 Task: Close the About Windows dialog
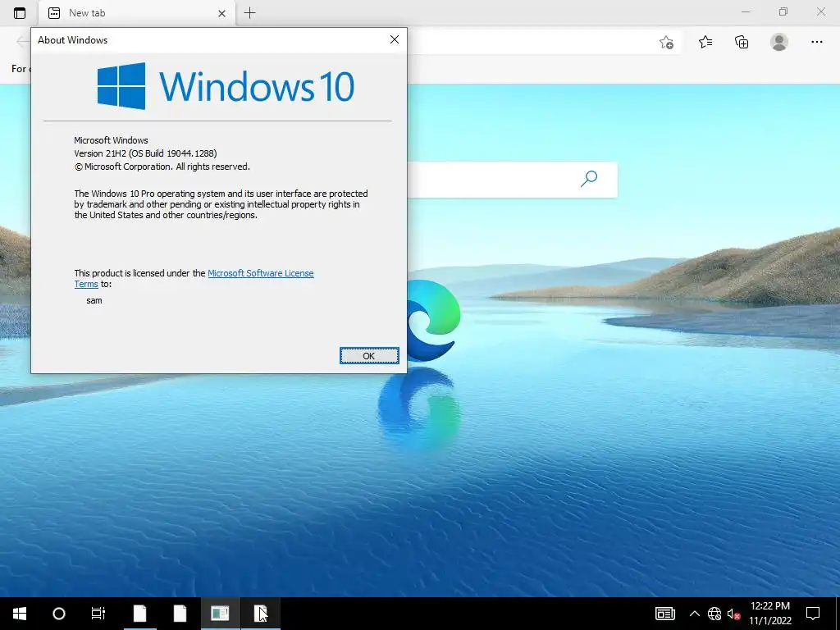pyautogui.click(x=395, y=39)
